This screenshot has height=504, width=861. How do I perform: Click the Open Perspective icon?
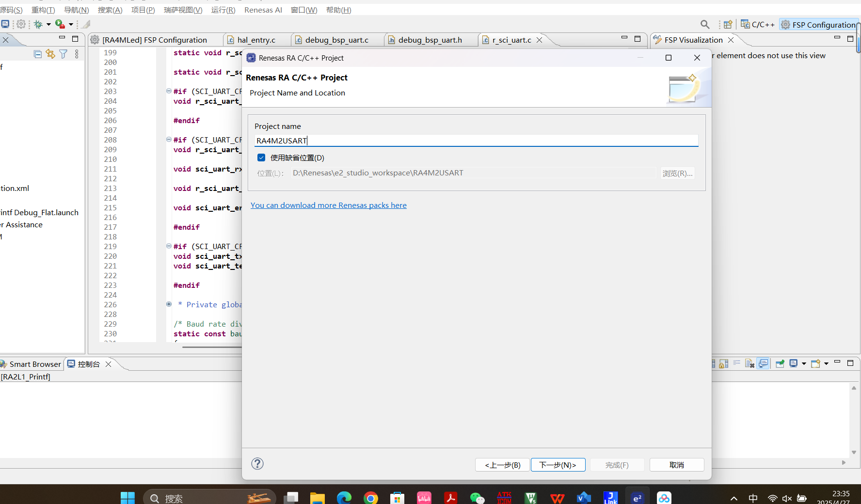[728, 24]
